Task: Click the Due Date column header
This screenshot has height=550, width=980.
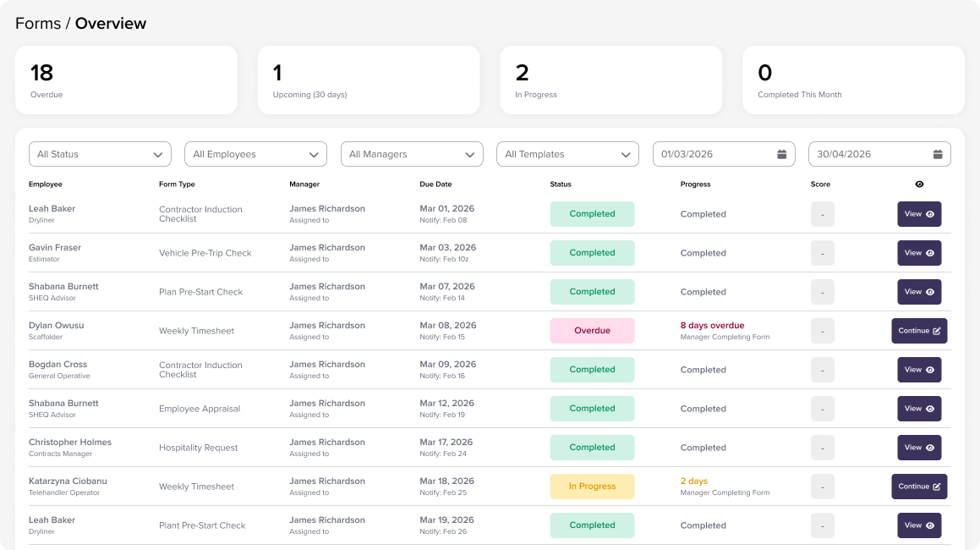Action: pyautogui.click(x=435, y=184)
